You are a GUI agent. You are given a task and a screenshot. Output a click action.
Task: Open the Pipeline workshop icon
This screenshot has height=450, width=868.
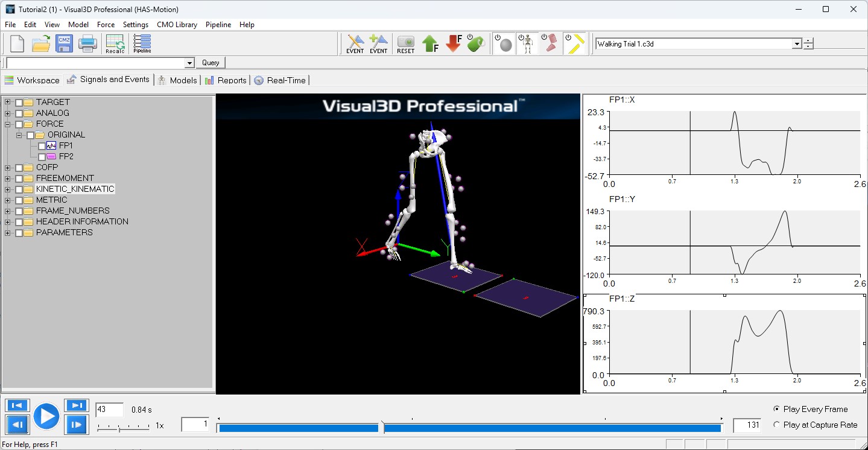point(142,44)
